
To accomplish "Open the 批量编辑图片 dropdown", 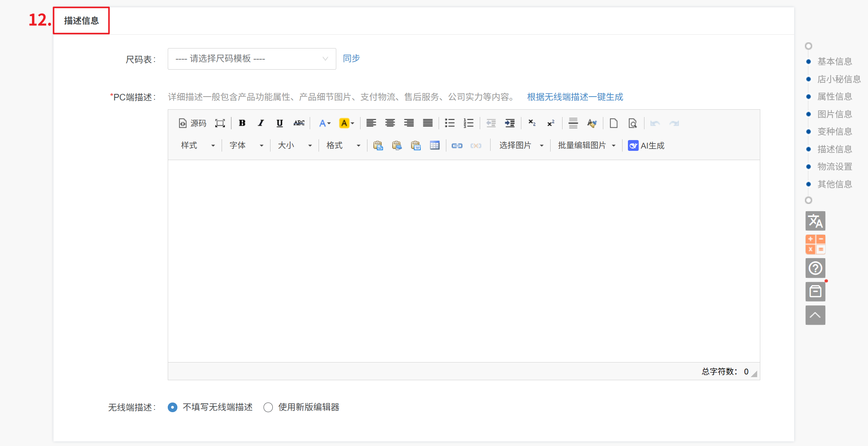I will (586, 145).
